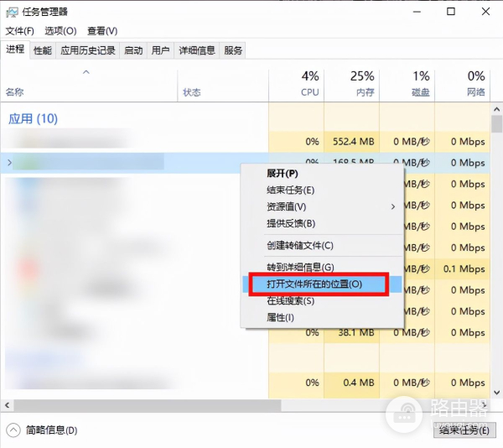The width and height of the screenshot is (503, 448).
Task: Open the 查看(V) menu
Action: click(x=102, y=31)
